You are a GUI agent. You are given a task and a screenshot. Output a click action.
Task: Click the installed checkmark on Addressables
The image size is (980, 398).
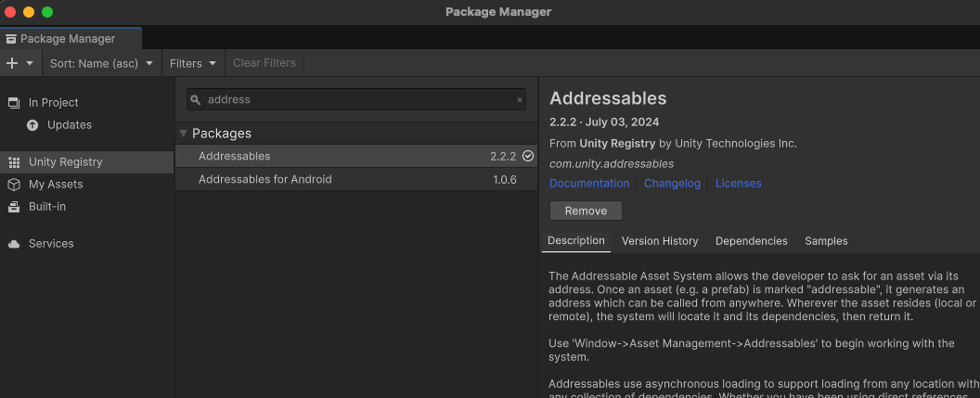[528, 156]
